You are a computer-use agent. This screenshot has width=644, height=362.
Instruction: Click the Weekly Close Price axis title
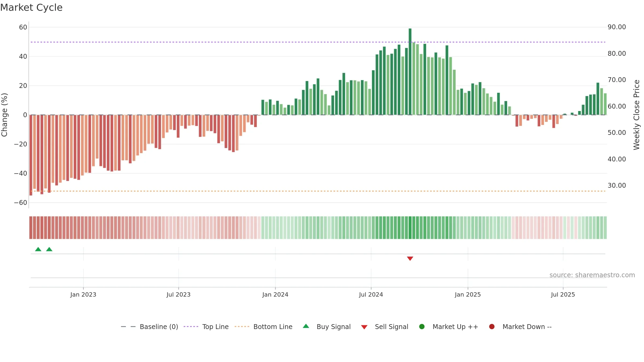tap(636, 115)
